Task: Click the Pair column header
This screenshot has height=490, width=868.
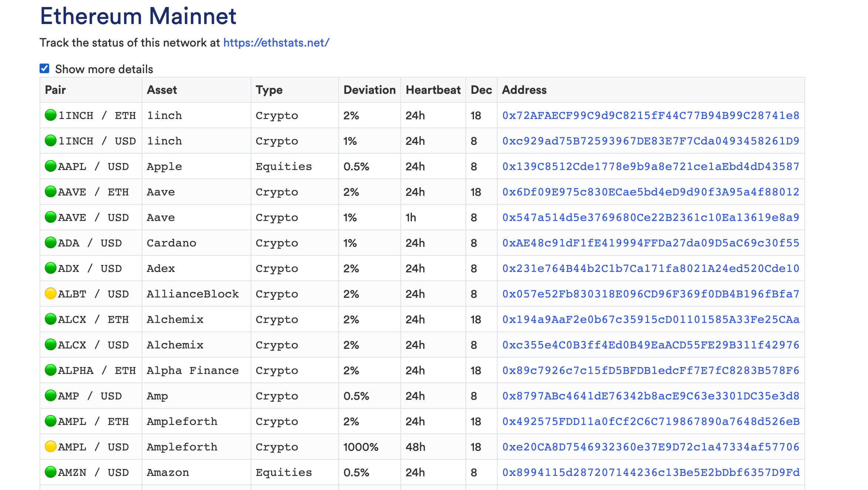Action: 55,90
